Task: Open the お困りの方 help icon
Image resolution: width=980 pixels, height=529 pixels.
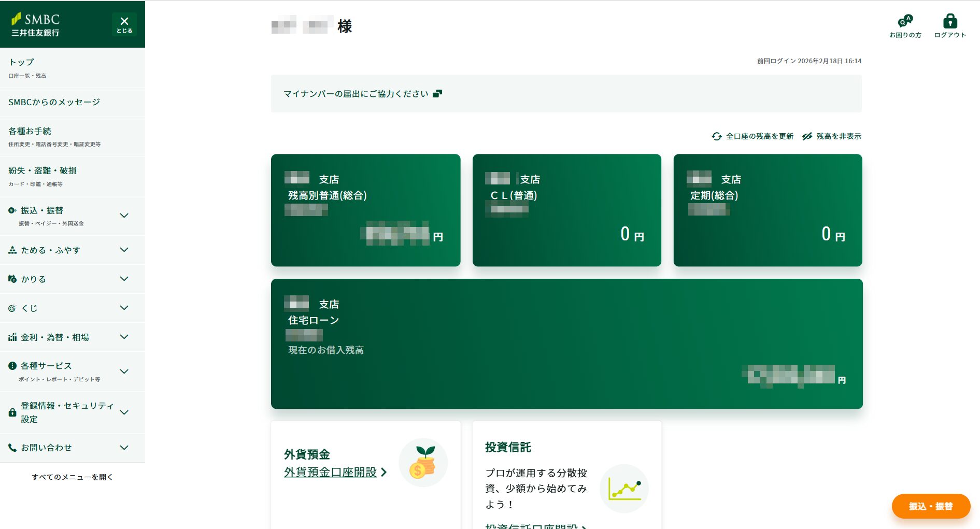Action: pyautogui.click(x=905, y=21)
